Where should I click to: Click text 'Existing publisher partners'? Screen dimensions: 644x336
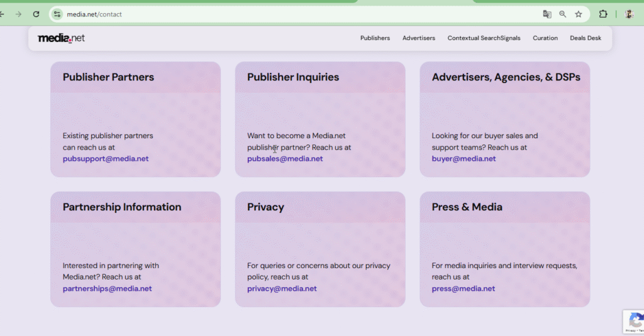(x=108, y=136)
